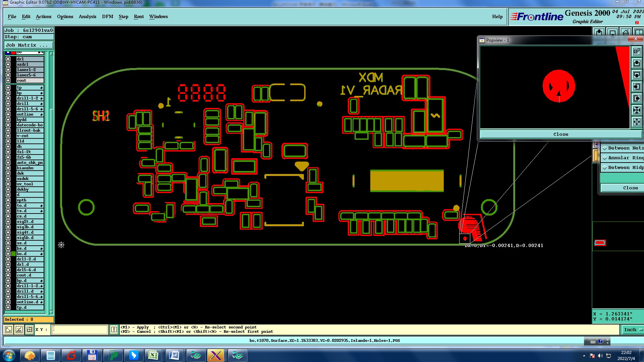Click the exclamation mark icon beside XY field
Screen dimensions: 644x362
click(x=114, y=329)
